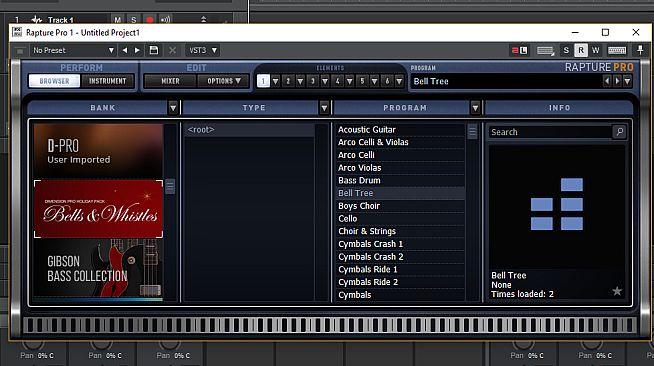The image size is (654, 366).
Task: Expand the Bank column dropdown
Action: tap(173, 108)
